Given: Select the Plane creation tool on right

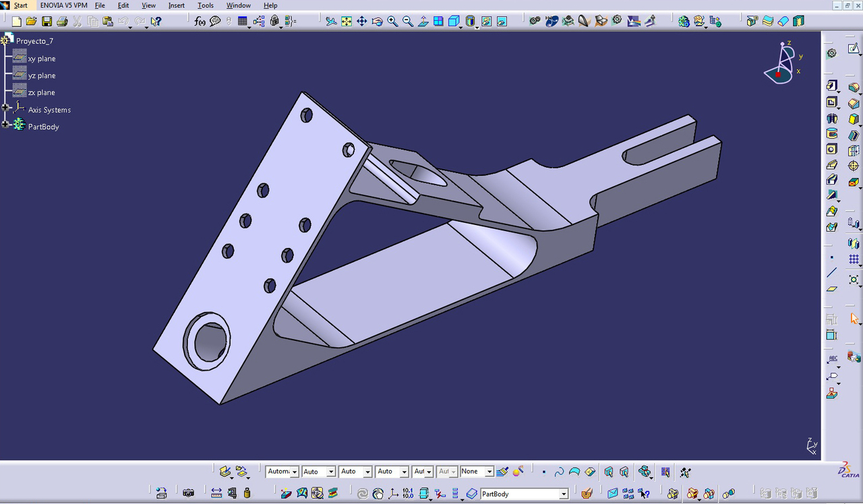Looking at the screenshot, I should point(832,288).
